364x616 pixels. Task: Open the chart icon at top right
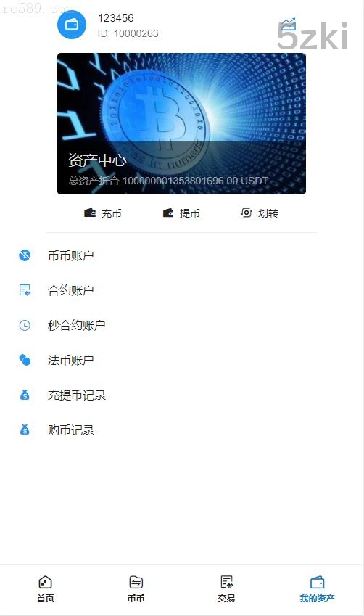(x=289, y=25)
